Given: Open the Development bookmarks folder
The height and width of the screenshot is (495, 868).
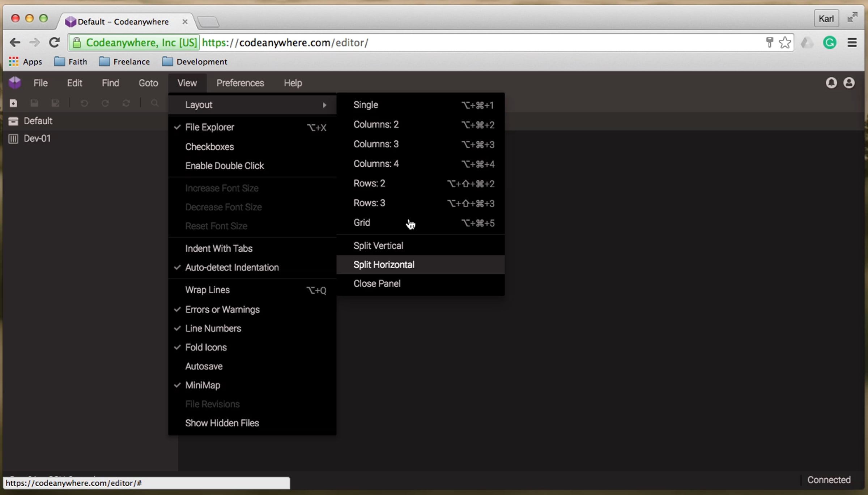Looking at the screenshot, I should pos(195,62).
